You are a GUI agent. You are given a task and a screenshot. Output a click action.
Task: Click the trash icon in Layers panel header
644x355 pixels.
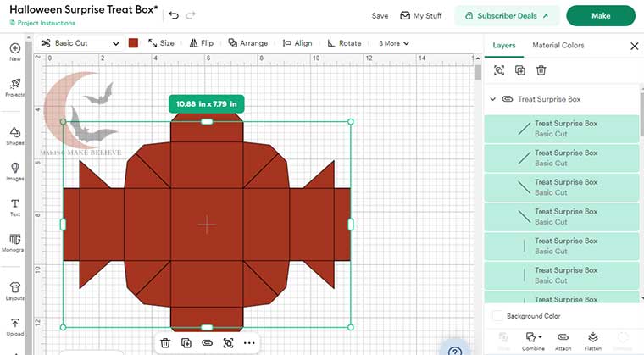541,70
